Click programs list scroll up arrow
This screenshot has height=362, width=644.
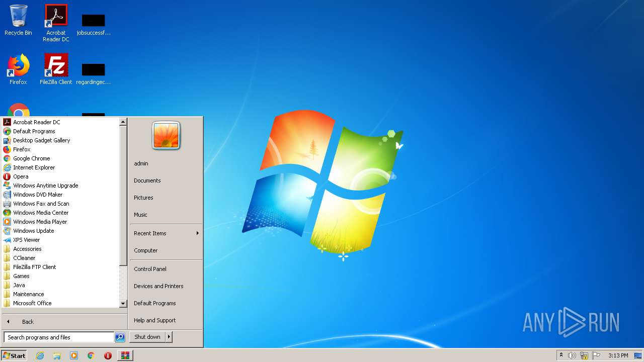[123, 122]
